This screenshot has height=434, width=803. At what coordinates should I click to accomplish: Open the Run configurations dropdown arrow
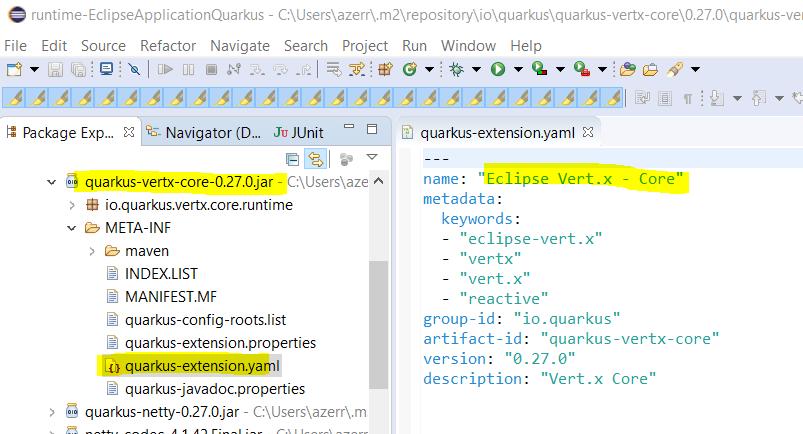(518, 69)
